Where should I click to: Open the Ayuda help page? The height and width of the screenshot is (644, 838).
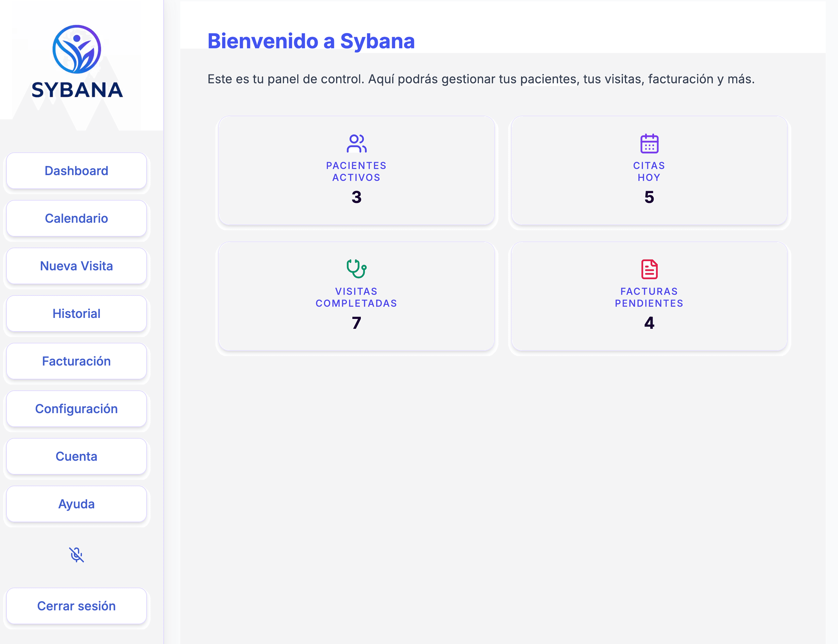(x=76, y=504)
